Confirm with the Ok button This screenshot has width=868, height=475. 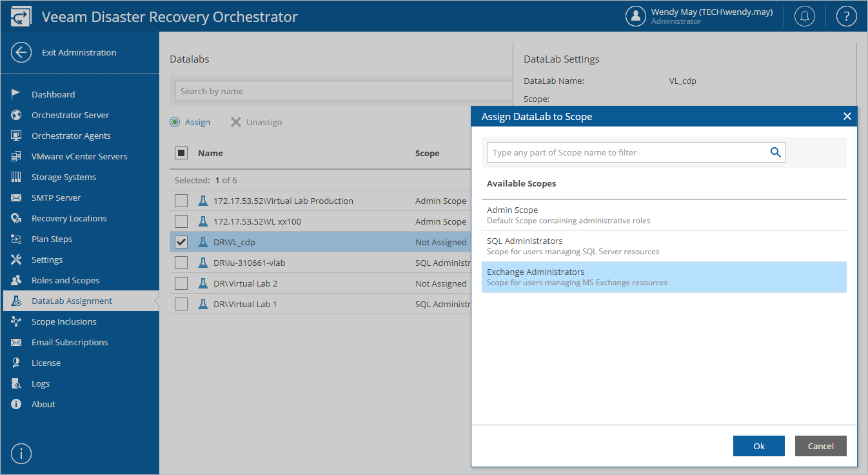coord(759,446)
